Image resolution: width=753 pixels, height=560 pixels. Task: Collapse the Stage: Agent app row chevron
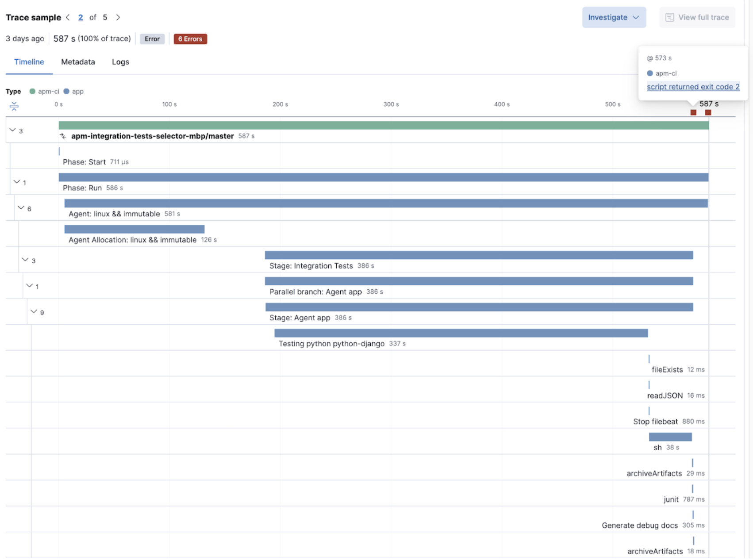[x=35, y=311]
